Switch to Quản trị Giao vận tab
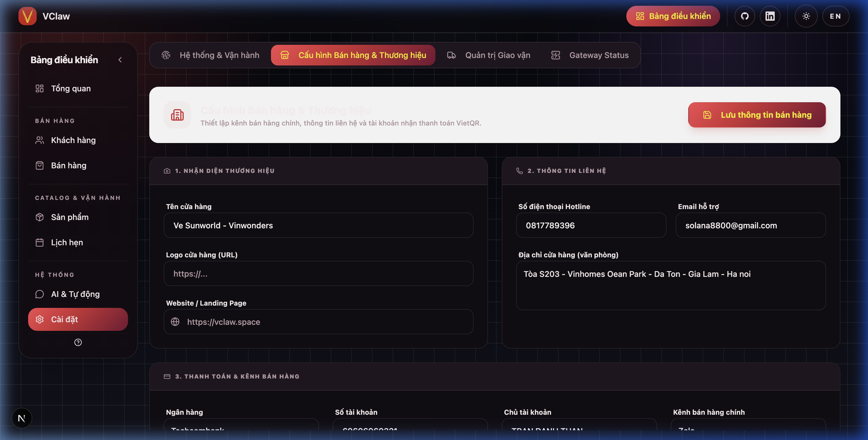868x440 pixels. coord(489,55)
